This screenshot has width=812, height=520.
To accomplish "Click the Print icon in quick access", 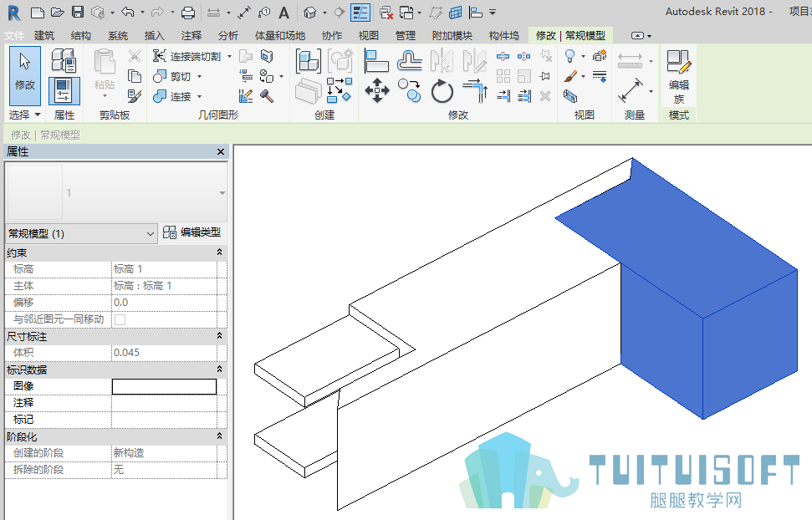I will (188, 13).
